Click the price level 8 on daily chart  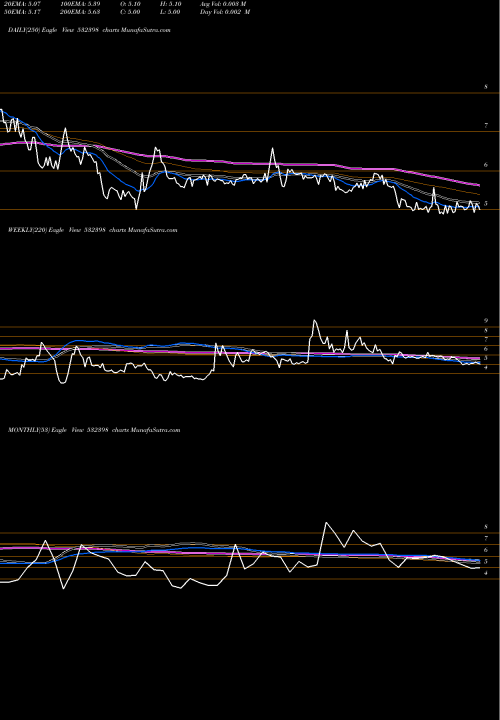[x=486, y=87]
